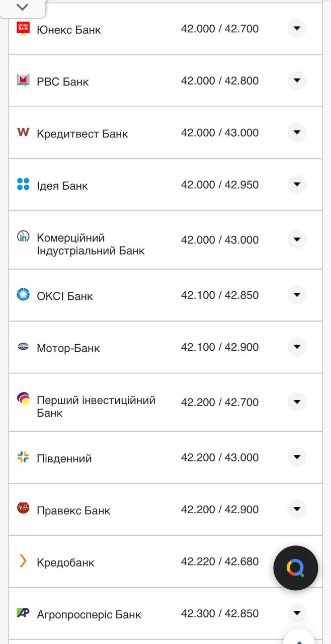The height and width of the screenshot is (644, 331).
Task: Click the blue dots icon of Ідея Банк
Action: [24, 185]
